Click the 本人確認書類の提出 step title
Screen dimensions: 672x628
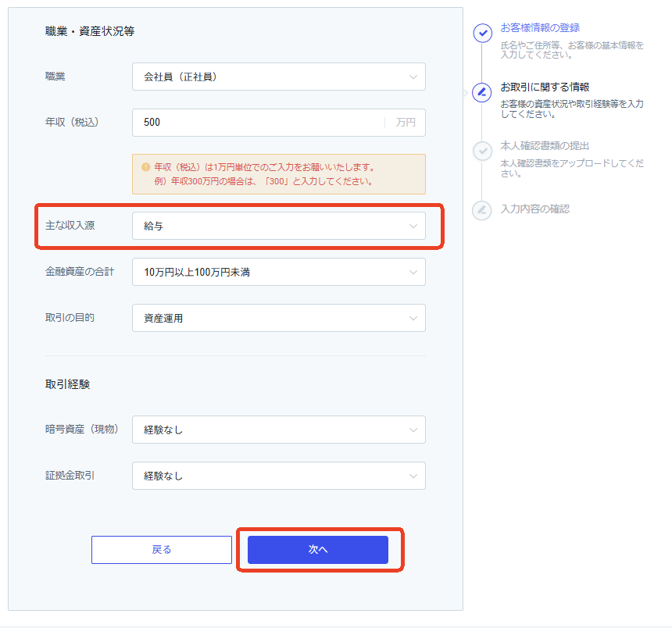(545, 146)
